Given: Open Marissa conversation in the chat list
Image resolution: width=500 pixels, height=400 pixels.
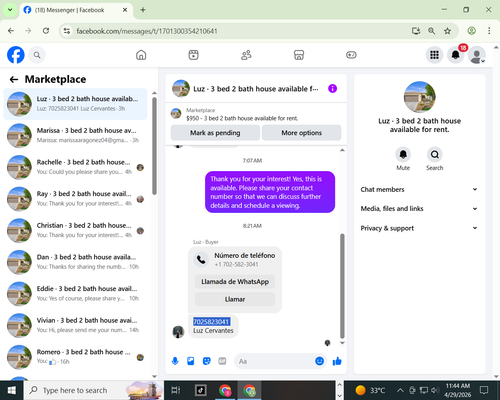Looking at the screenshot, I should pyautogui.click(x=75, y=135).
